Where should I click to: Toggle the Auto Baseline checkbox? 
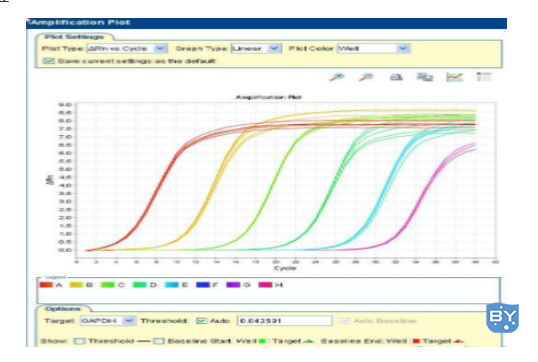pyautogui.click(x=345, y=321)
